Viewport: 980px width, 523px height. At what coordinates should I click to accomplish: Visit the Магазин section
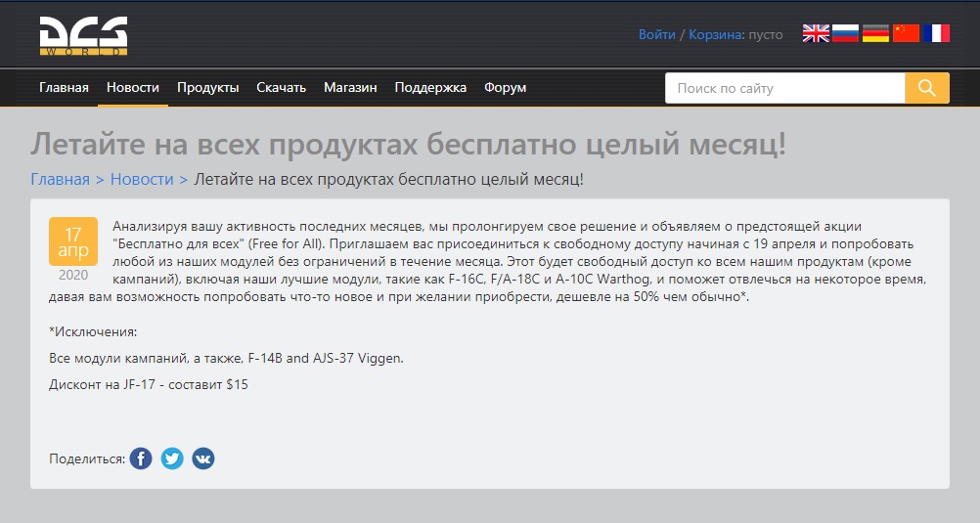350,87
